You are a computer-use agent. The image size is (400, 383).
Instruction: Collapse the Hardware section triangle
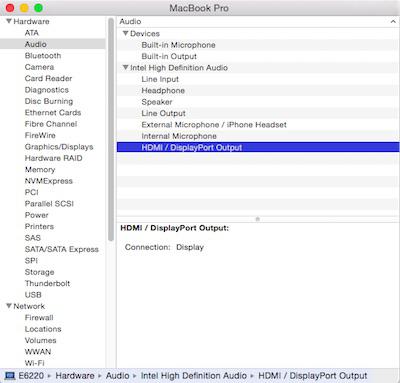point(9,21)
